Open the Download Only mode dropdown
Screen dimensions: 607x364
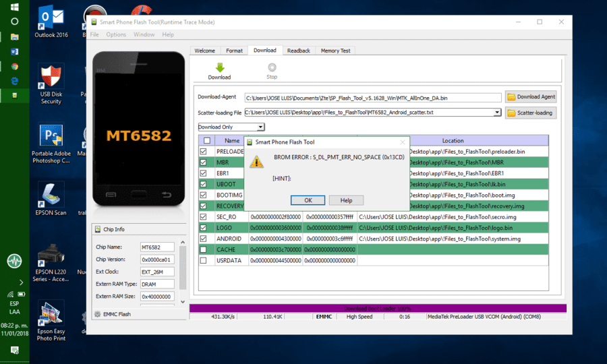click(260, 127)
